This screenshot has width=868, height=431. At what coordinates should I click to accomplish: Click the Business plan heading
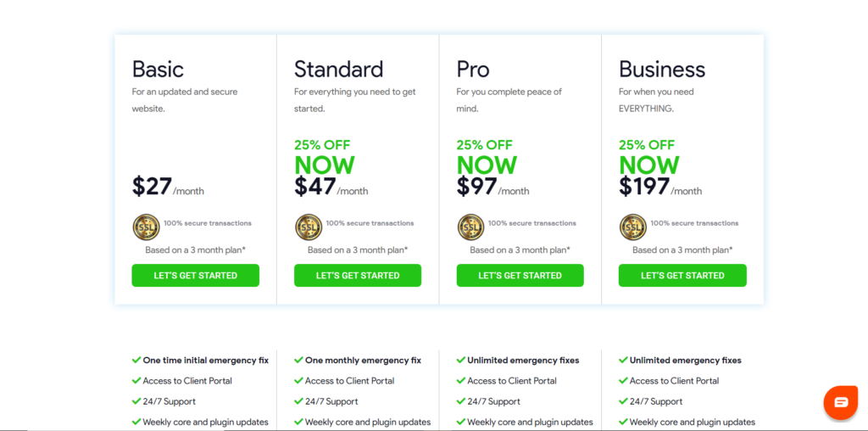[662, 70]
